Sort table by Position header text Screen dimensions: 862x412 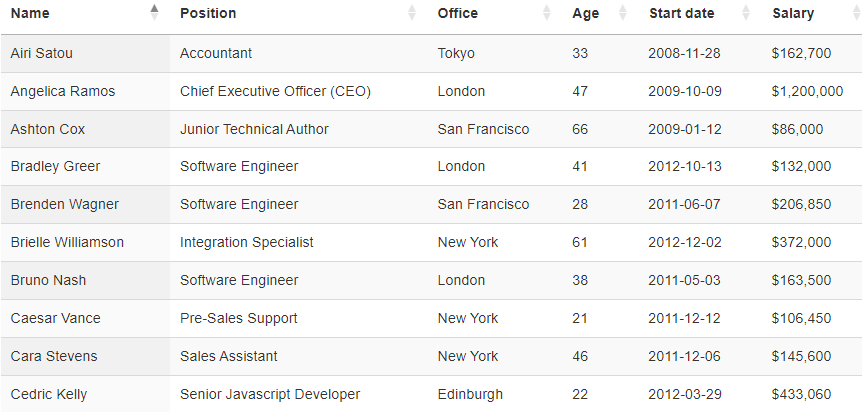coord(208,13)
